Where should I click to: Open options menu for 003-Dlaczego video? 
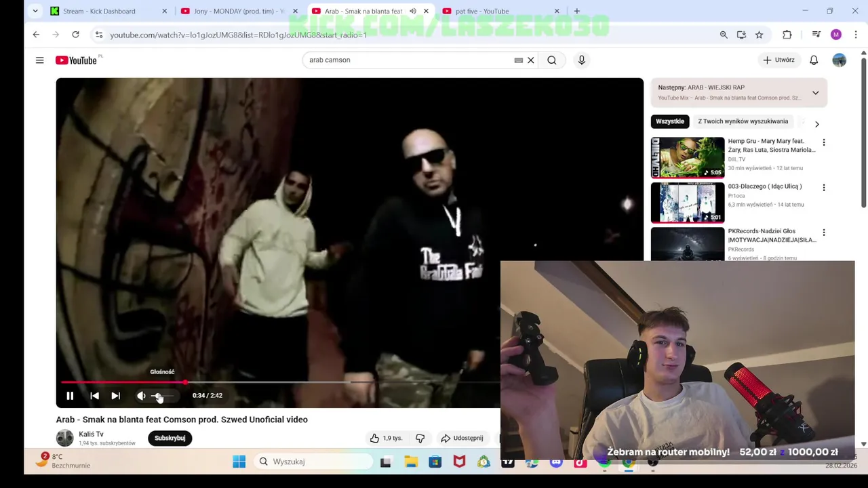click(824, 188)
